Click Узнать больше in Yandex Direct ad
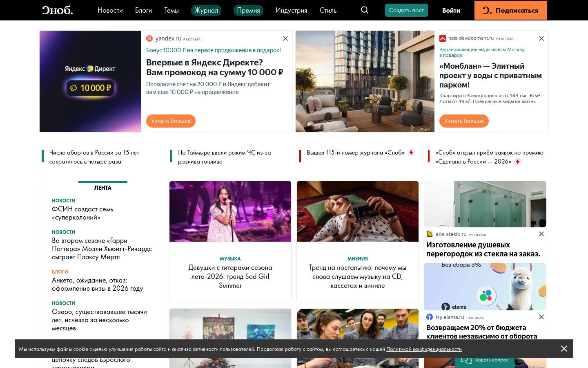This screenshot has height=368, width=588. coord(171,121)
